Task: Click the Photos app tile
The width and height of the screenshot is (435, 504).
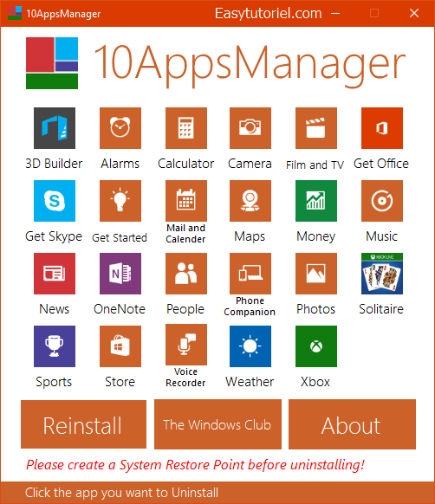Action: (x=316, y=274)
